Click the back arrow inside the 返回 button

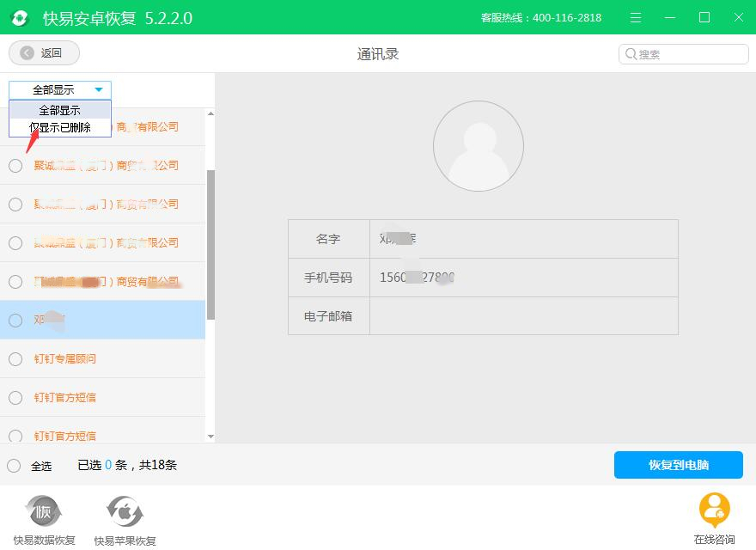click(x=27, y=52)
